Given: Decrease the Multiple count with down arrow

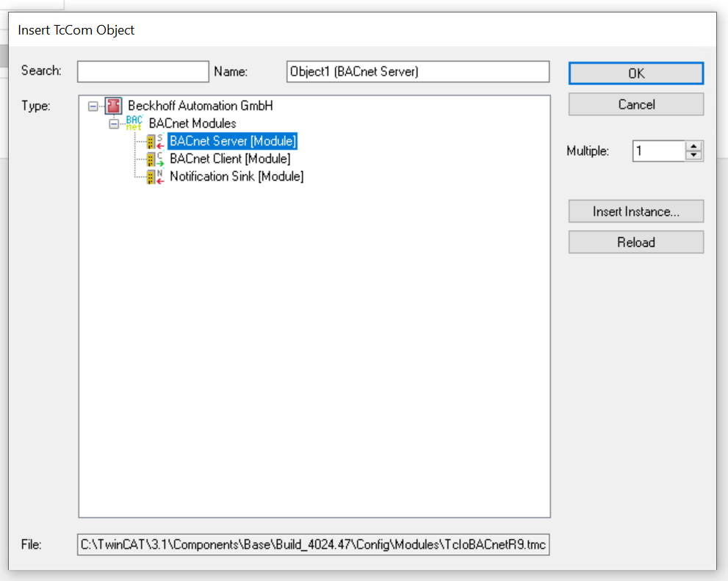Looking at the screenshot, I should tap(693, 156).
